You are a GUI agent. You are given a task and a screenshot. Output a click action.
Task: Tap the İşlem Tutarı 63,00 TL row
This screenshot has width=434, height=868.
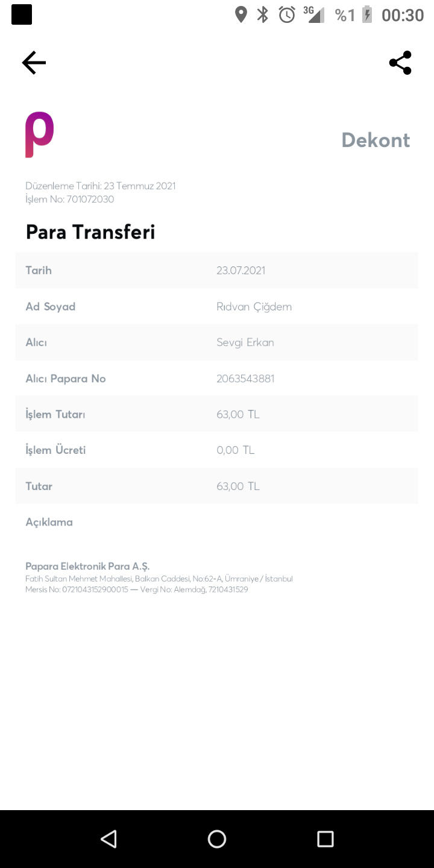[216, 414]
